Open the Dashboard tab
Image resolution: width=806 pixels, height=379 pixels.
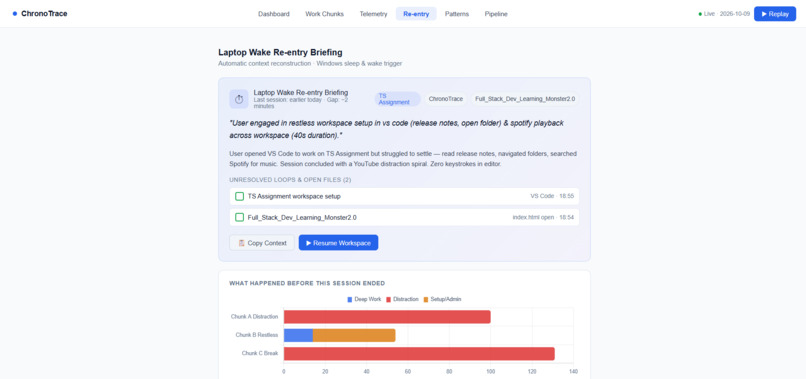[x=273, y=14]
